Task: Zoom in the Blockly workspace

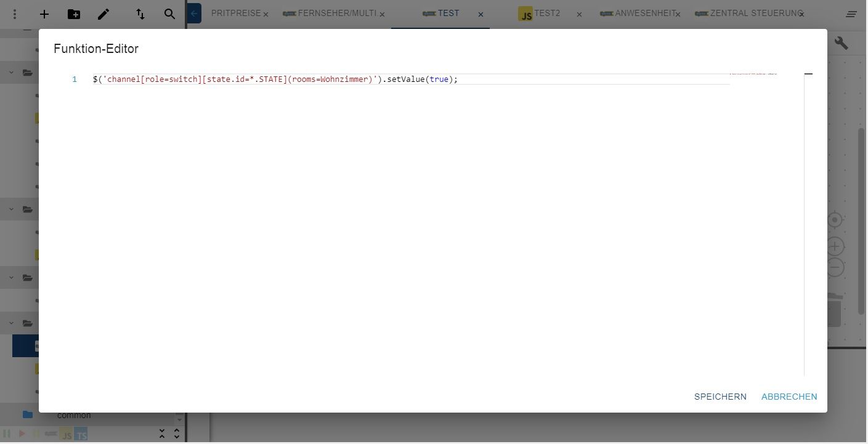Action: coord(835,247)
